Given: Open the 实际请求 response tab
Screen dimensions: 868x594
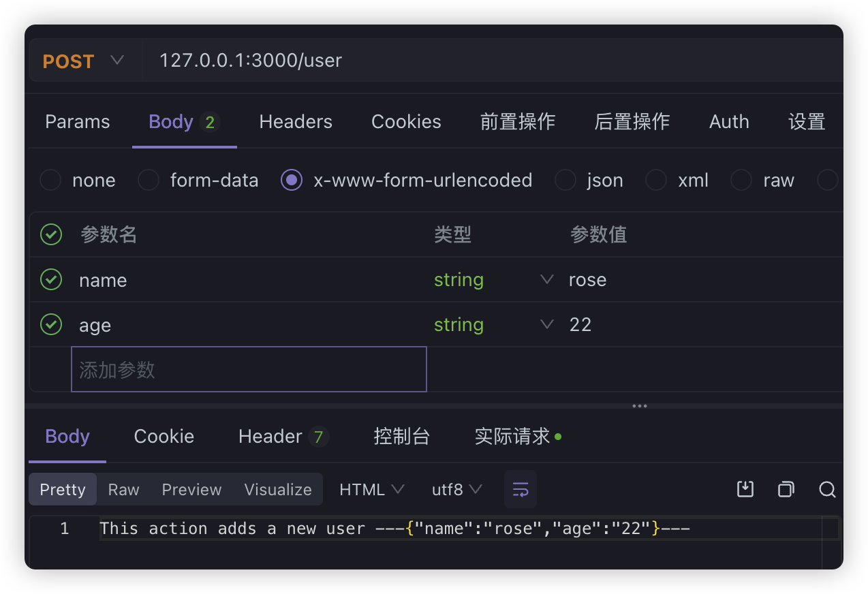Looking at the screenshot, I should click(x=512, y=436).
